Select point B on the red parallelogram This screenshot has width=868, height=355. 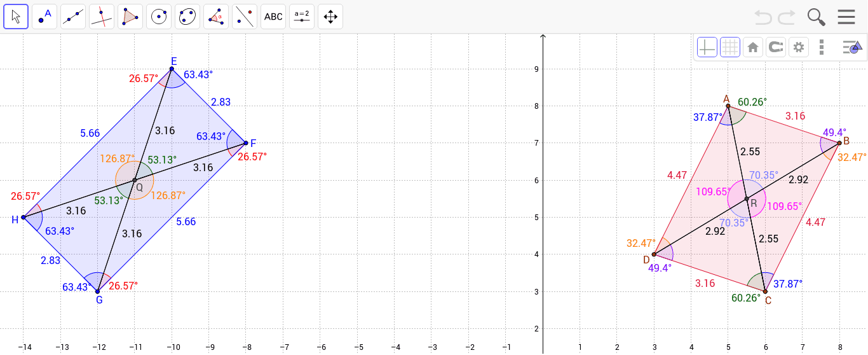(839, 143)
